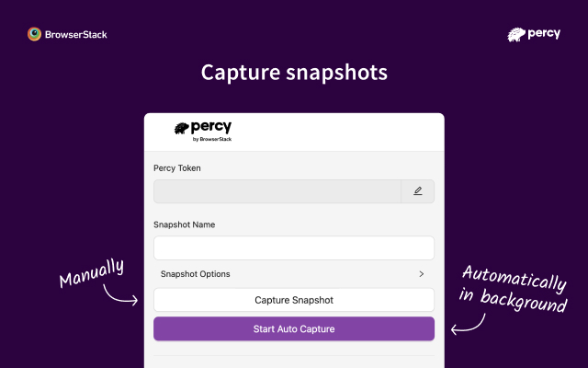Image resolution: width=588 pixels, height=368 pixels.
Task: Click the curved arrow below Manually
Action: click(119, 294)
